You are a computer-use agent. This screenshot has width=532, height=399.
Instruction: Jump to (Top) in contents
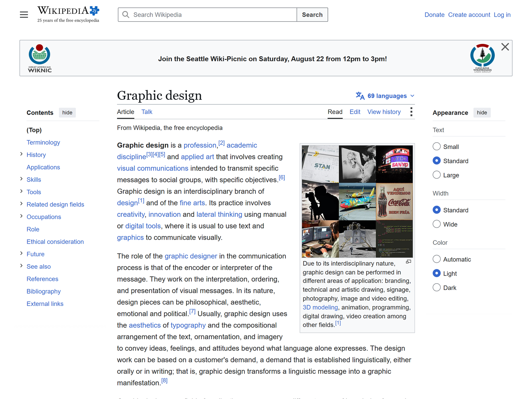coord(34,130)
